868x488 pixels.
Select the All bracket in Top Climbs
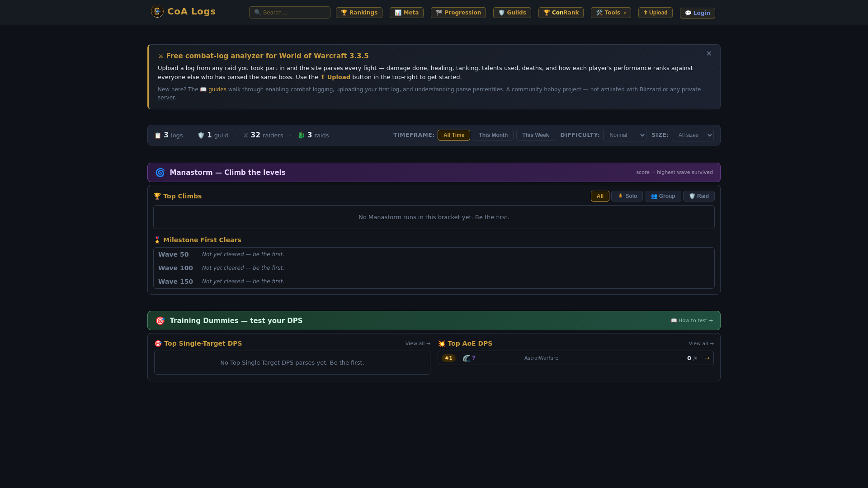point(600,196)
